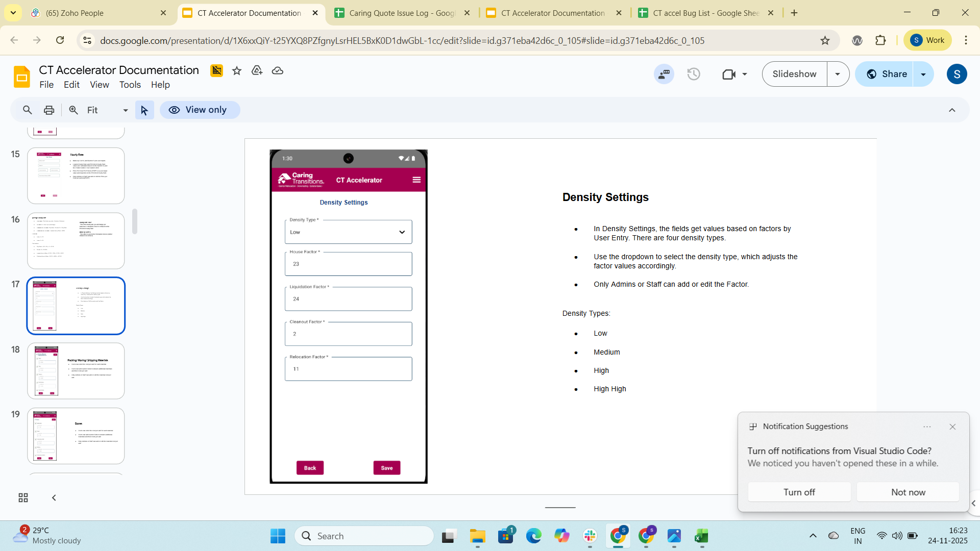The height and width of the screenshot is (551, 980).
Task: Click the search menus magnifier icon
Action: [x=28, y=110]
